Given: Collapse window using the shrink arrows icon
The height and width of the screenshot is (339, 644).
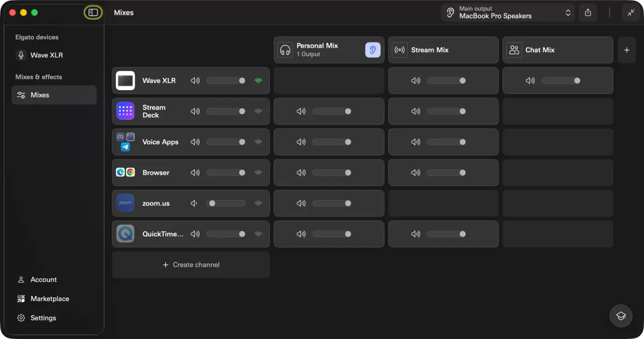Looking at the screenshot, I should tap(631, 12).
